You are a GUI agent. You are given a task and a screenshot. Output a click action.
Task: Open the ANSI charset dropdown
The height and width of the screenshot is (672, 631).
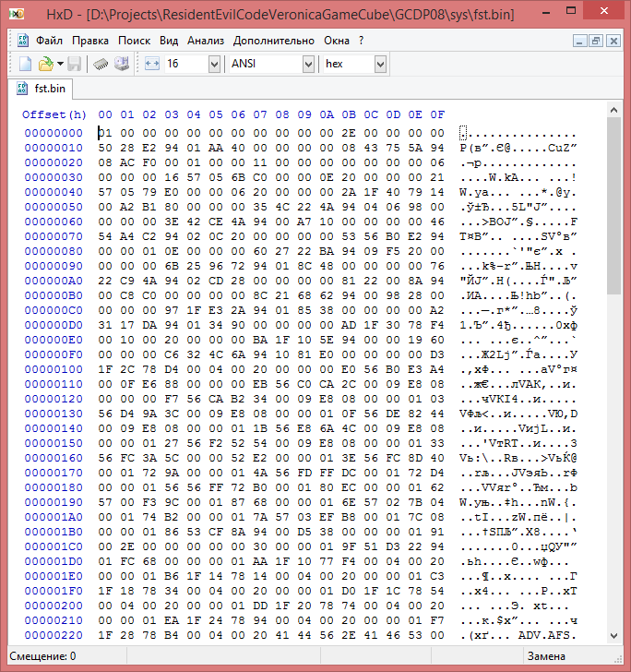click(x=308, y=65)
